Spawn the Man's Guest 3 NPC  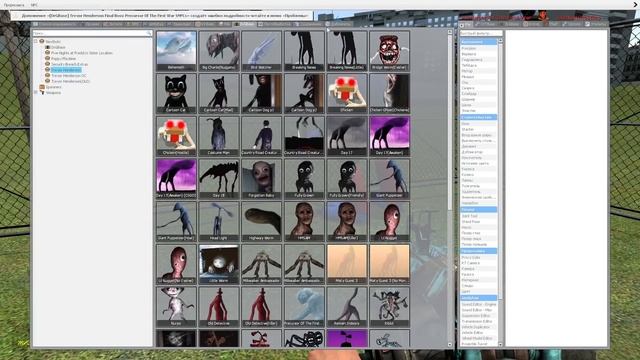tap(347, 264)
